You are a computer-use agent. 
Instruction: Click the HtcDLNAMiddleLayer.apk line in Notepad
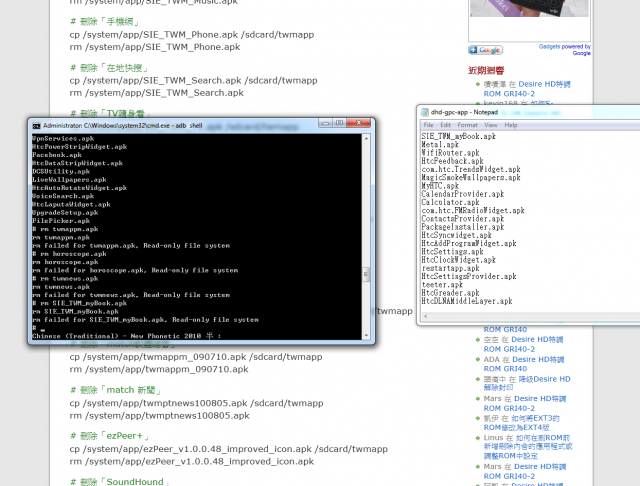[x=467, y=301]
